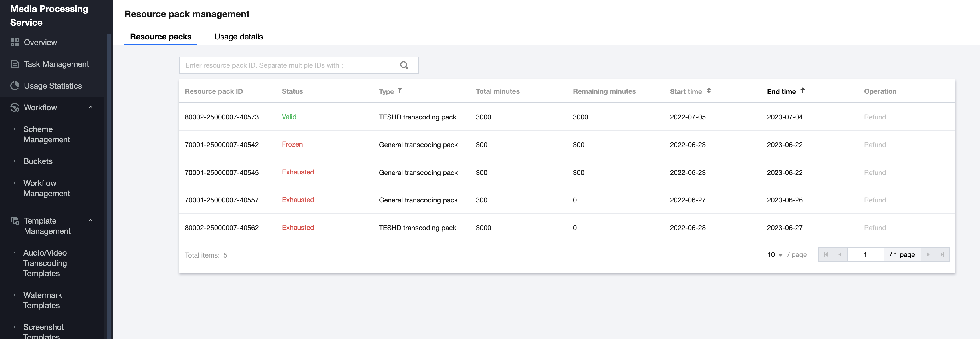This screenshot has width=980, height=339.
Task: Sort by Start time arrows icon
Action: (709, 91)
